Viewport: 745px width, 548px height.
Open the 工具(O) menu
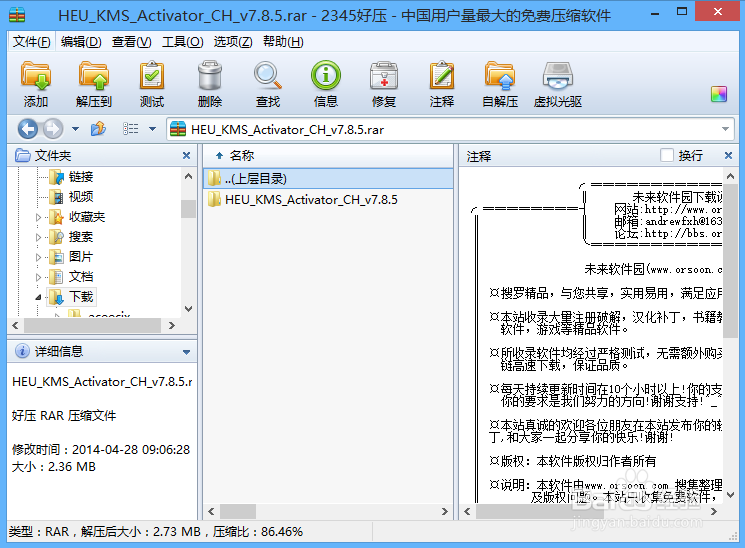click(182, 42)
